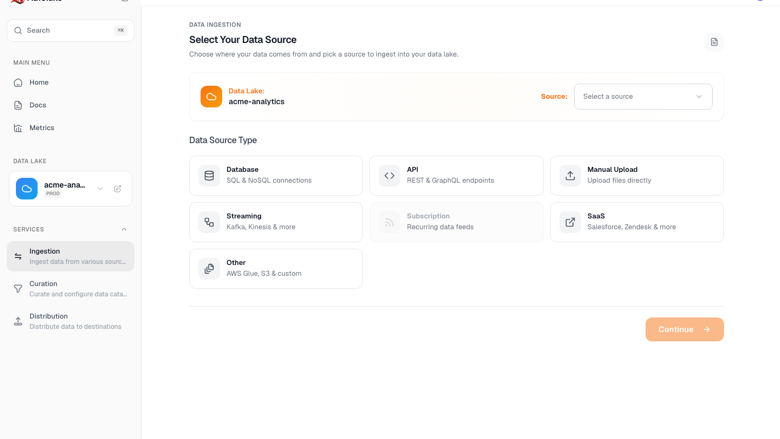Click the PROD badge under acme-ana

click(53, 193)
